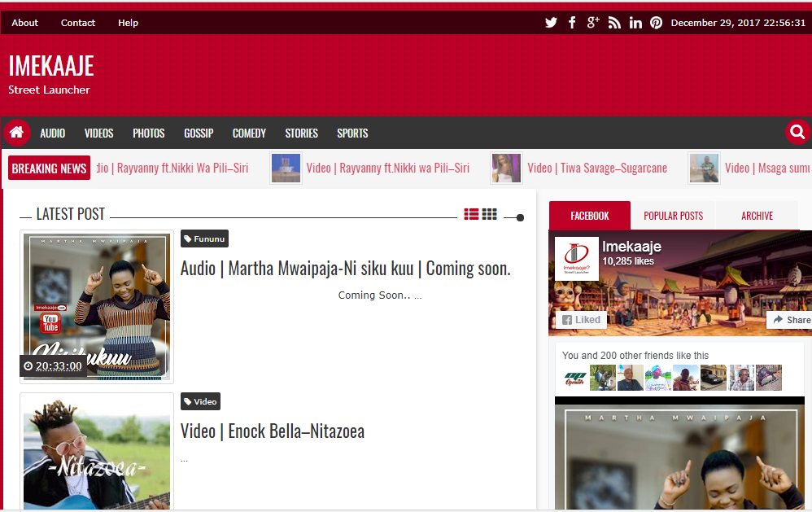Switch to grid view layout icon
Viewport: 812px width, 512px height.
[x=489, y=214]
